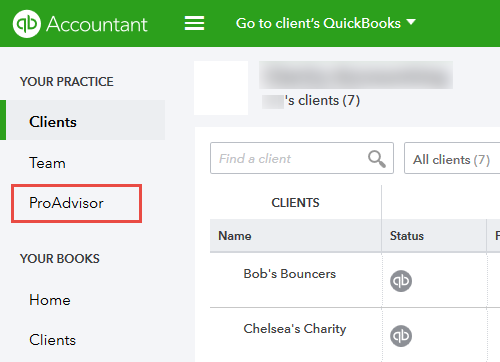
Task: Go to the ProAdvisor section
Action: tap(66, 203)
